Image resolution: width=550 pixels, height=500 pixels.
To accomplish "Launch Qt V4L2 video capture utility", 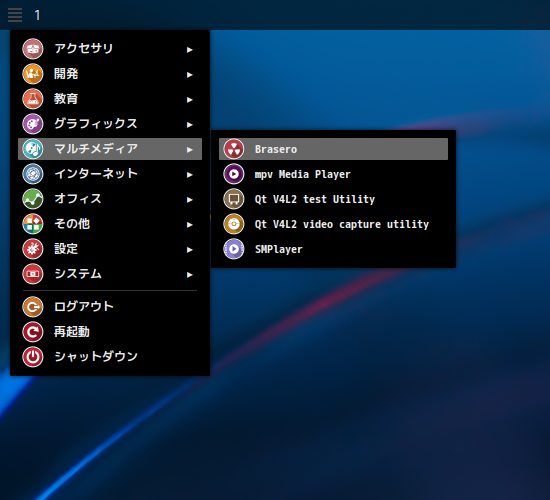I will [x=333, y=224].
